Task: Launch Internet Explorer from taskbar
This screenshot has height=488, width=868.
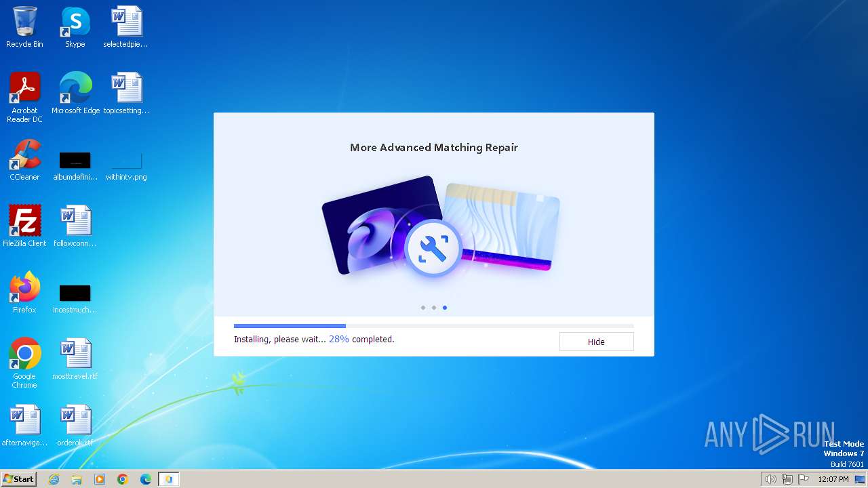Action: (x=54, y=479)
